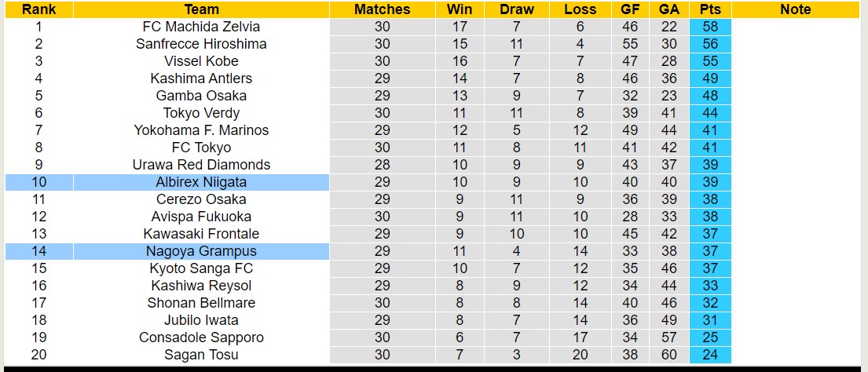Select the Pts column header
This screenshot has width=868, height=372.
[710, 9]
